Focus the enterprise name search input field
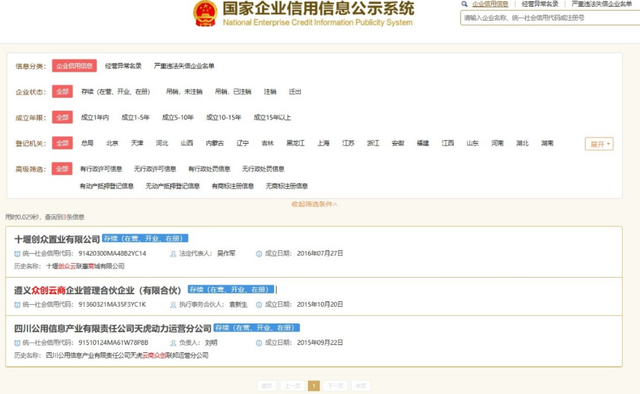Screen dimensions: 640x394 coord(550,18)
